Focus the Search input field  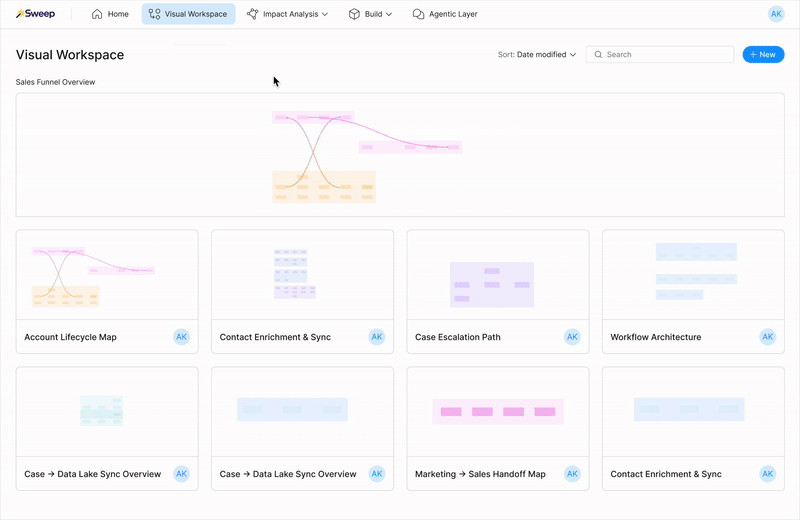pos(665,55)
